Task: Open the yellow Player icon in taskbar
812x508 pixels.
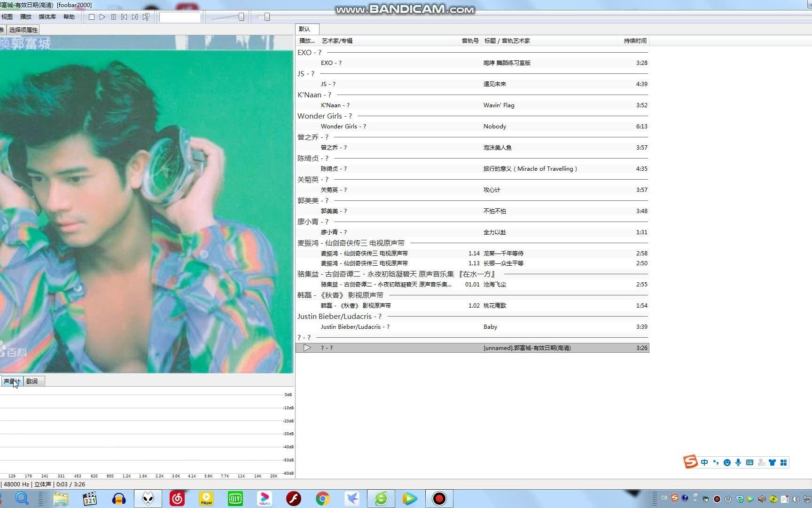Action: tap(206, 499)
